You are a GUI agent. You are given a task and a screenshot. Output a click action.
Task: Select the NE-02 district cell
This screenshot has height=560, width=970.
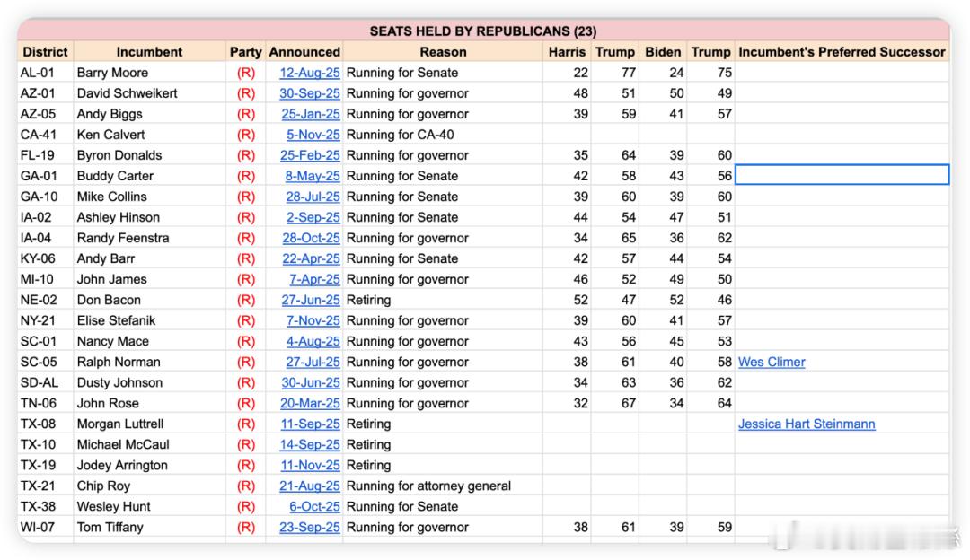(45, 300)
